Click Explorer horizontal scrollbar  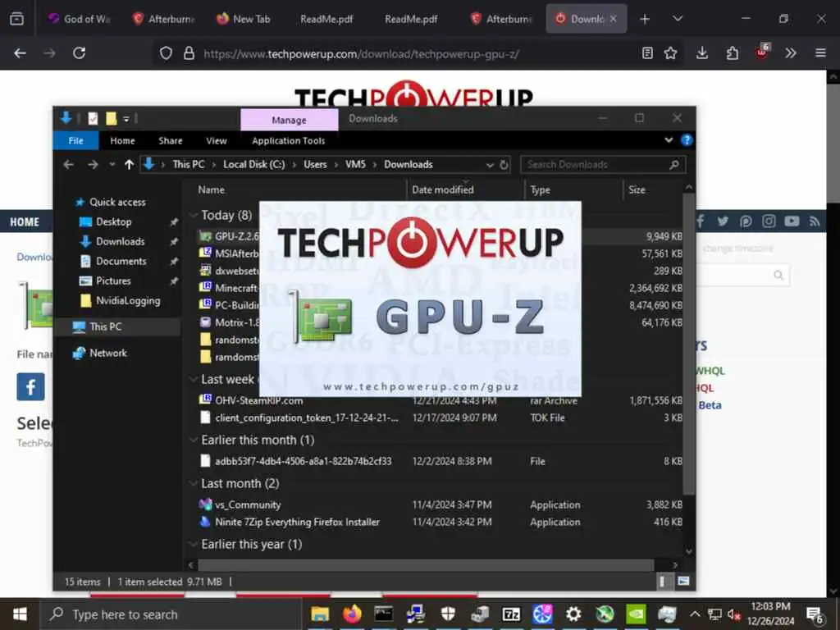click(x=426, y=564)
